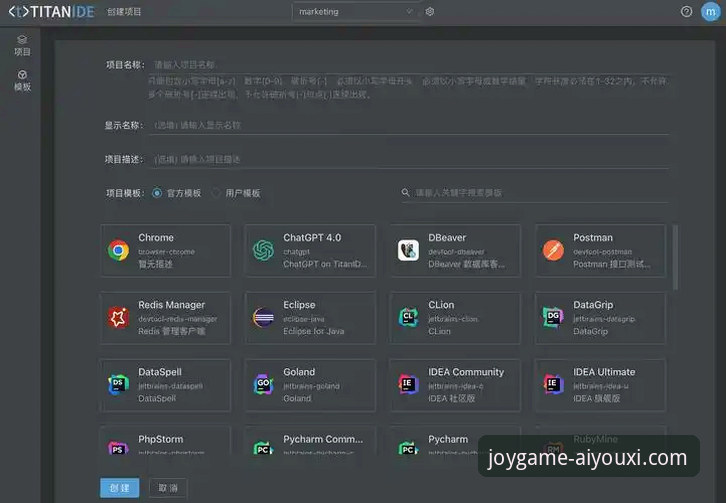The height and width of the screenshot is (503, 726).
Task: Click the PhpStorm card title text
Action: [x=161, y=439]
